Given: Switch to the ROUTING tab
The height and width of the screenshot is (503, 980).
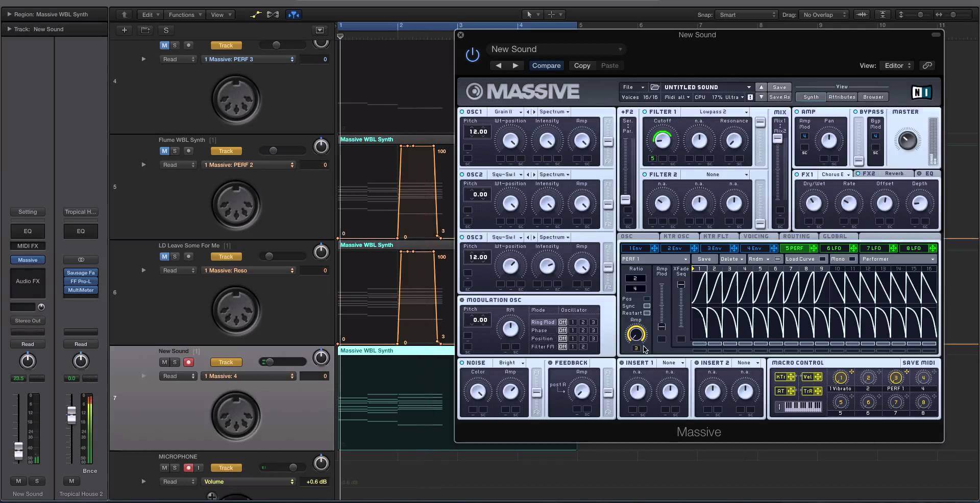Looking at the screenshot, I should pyautogui.click(x=796, y=236).
